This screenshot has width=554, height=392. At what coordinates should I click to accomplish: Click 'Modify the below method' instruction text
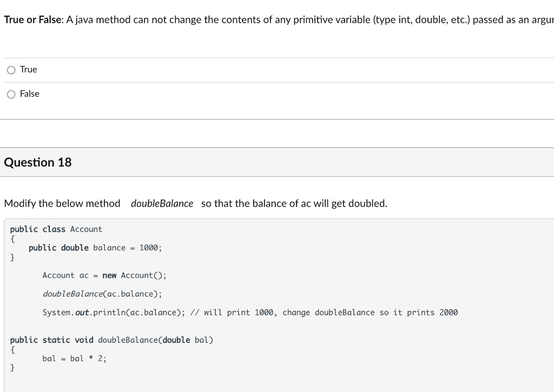coord(62,204)
